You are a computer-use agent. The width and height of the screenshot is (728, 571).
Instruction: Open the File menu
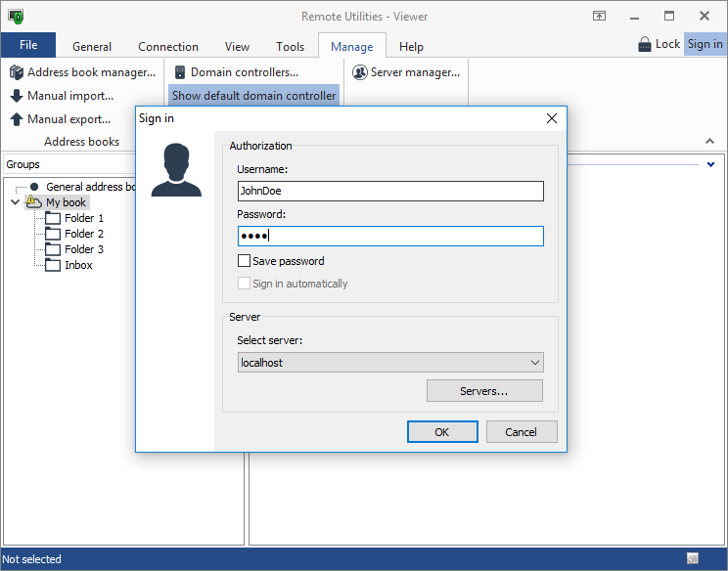28,45
